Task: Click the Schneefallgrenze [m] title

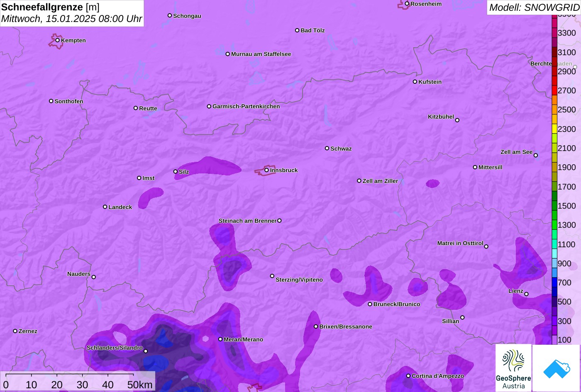Action: [x=51, y=7]
